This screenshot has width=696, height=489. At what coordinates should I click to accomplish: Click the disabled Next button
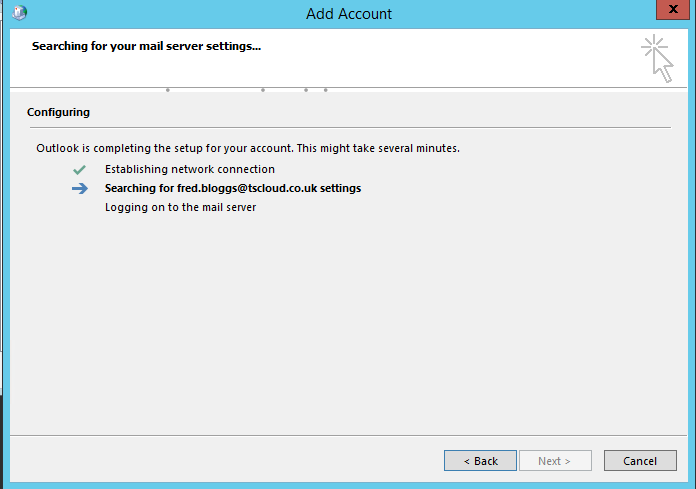[555, 461]
